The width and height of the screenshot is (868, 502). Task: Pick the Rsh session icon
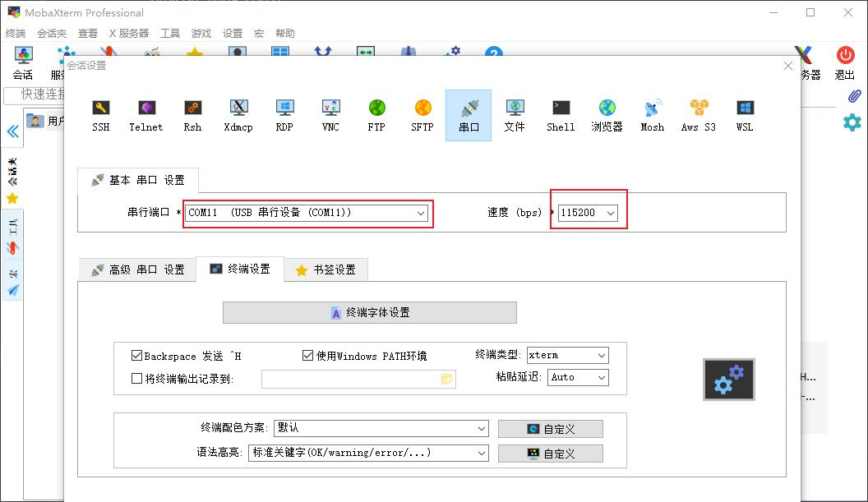coord(192,116)
